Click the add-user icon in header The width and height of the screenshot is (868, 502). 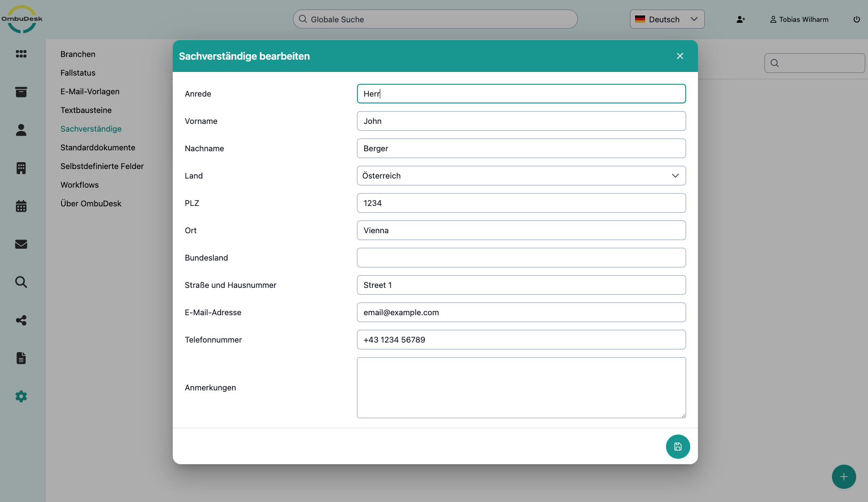pos(741,20)
